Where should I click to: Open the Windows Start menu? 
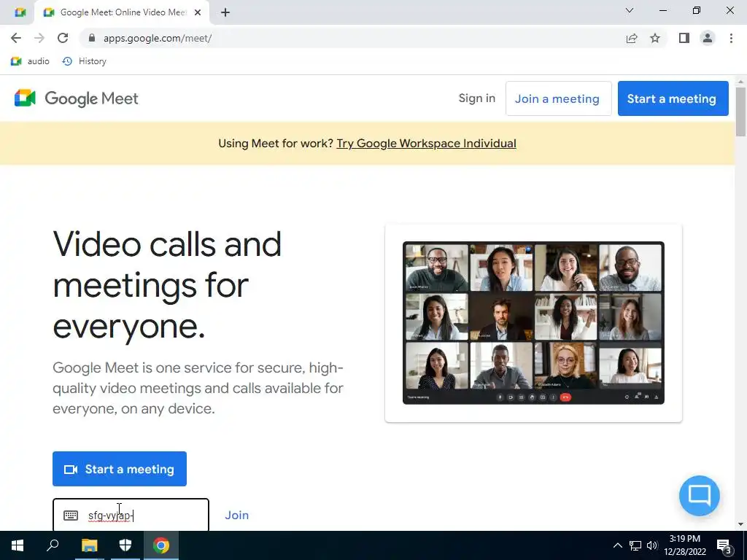(18, 545)
